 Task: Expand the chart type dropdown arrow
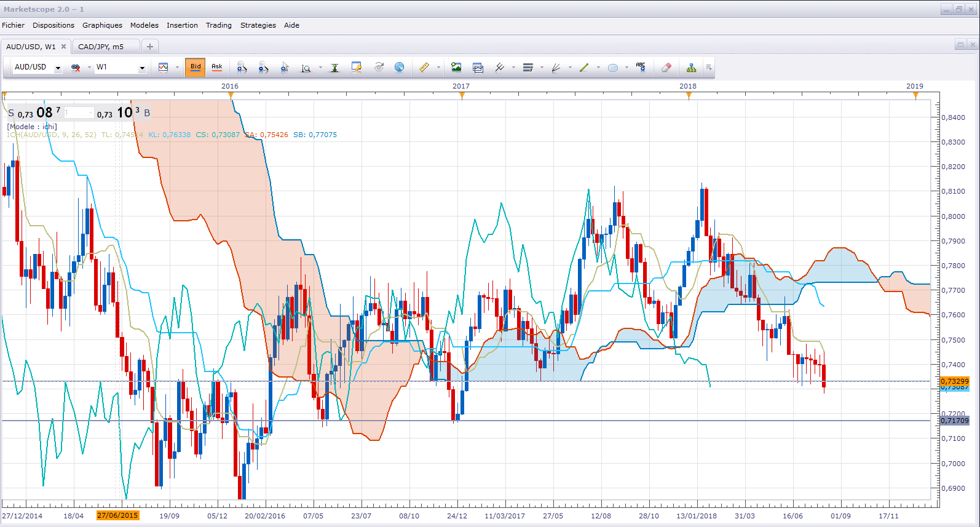(x=177, y=67)
